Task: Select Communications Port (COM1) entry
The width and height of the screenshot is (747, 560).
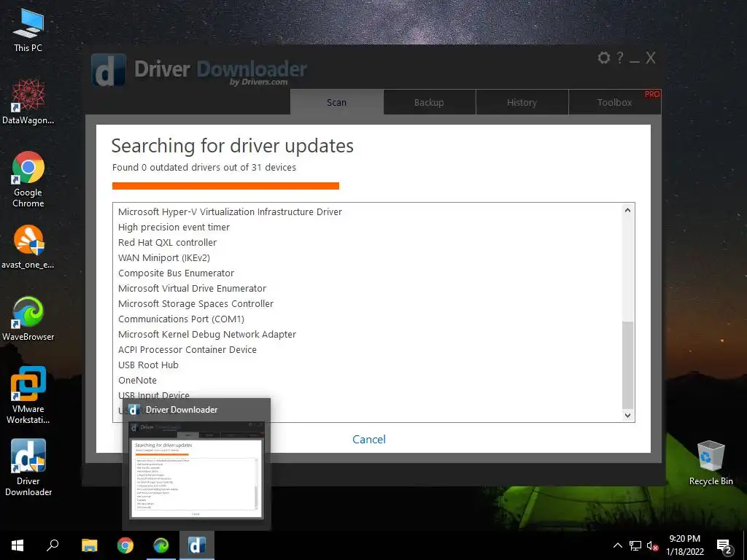Action: pyautogui.click(x=181, y=319)
